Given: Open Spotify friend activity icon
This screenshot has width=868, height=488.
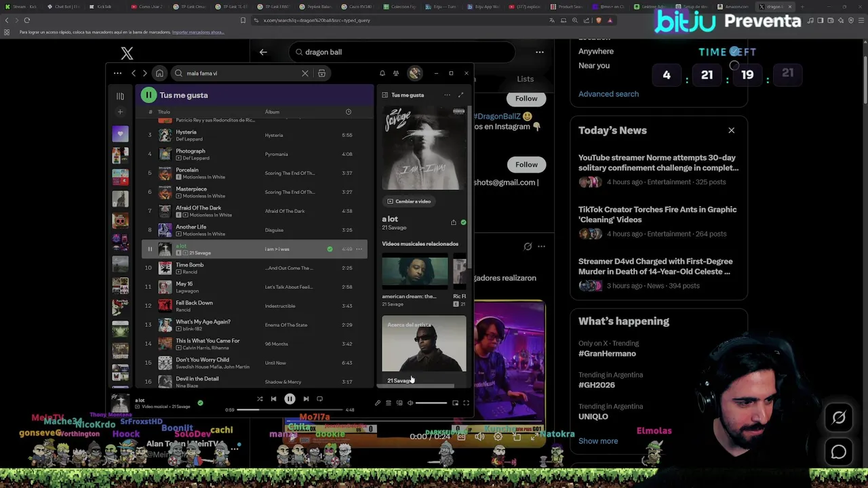Looking at the screenshot, I should [x=396, y=73].
